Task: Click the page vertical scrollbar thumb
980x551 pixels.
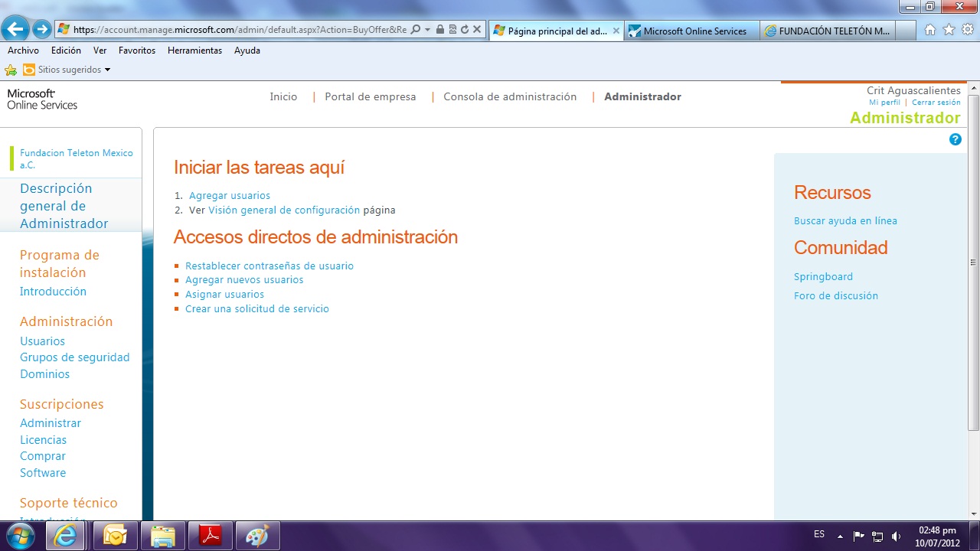Action: pyautogui.click(x=973, y=262)
